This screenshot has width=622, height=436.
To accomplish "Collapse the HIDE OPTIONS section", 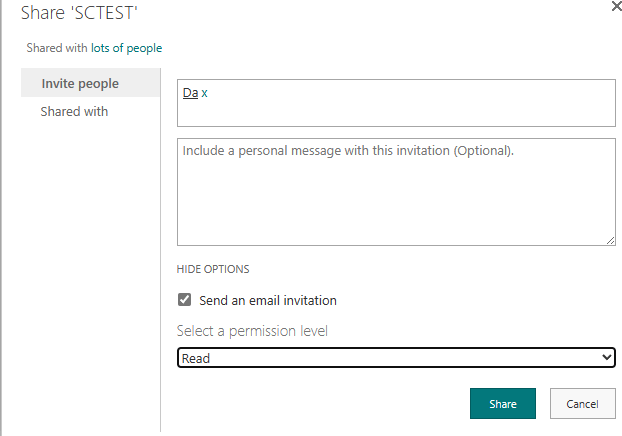I will click(x=213, y=269).
